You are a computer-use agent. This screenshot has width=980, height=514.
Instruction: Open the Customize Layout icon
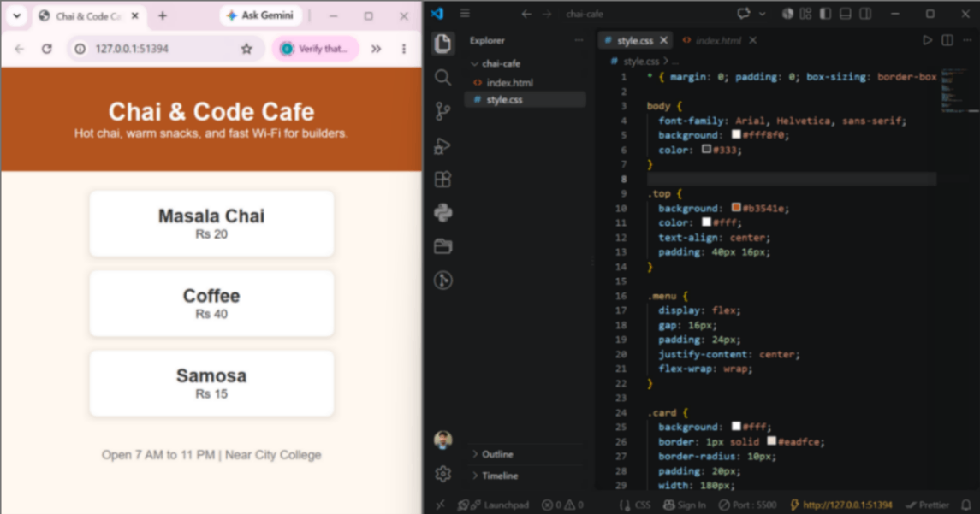point(805,13)
